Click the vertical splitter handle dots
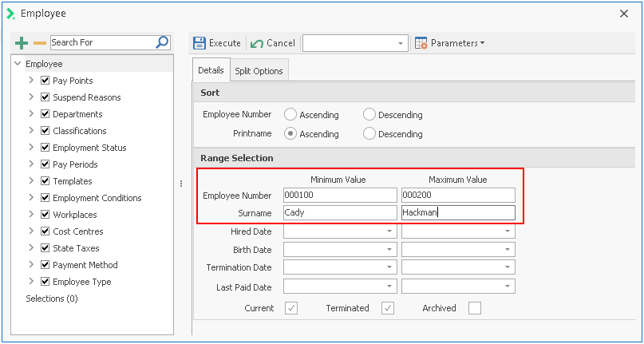 [x=183, y=184]
